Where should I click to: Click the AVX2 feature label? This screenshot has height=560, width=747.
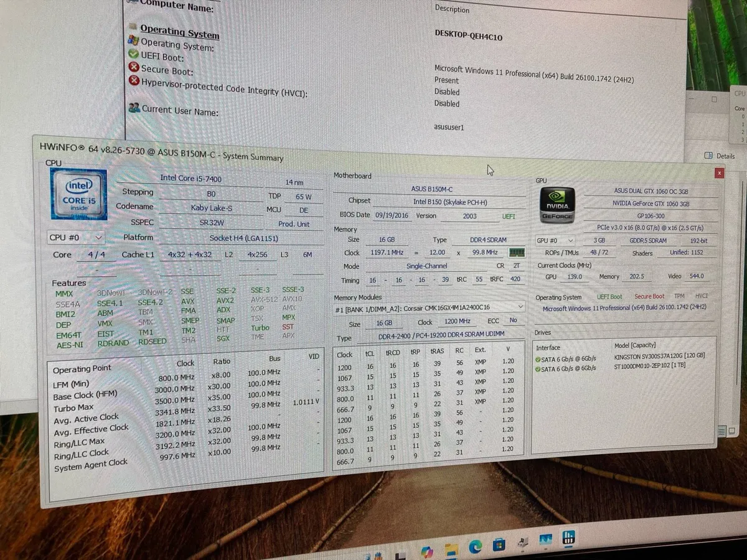225,301
